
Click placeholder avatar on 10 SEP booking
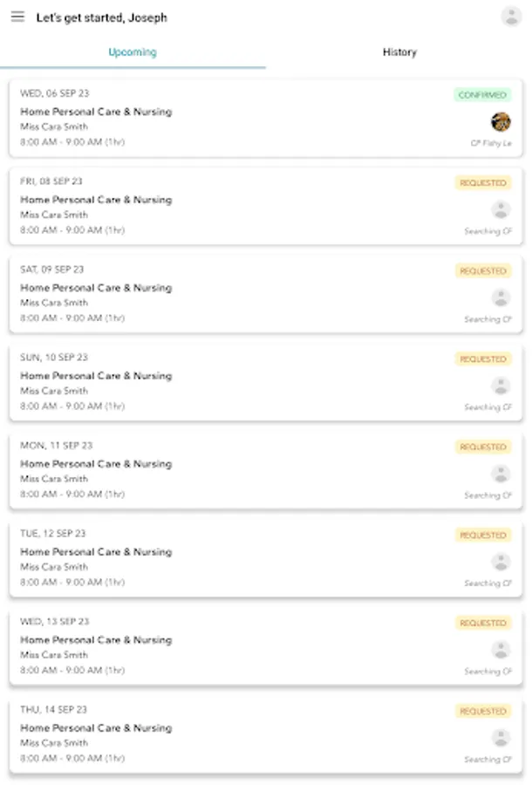tap(501, 386)
